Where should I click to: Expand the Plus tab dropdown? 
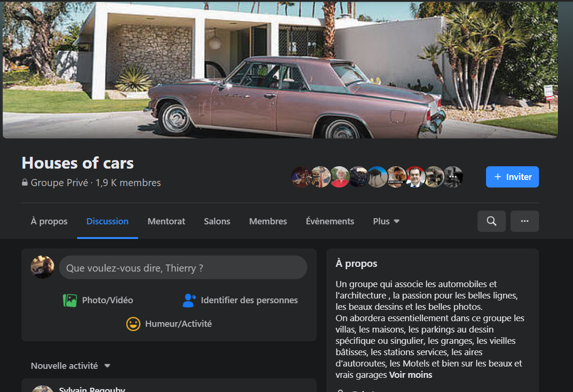tap(386, 221)
